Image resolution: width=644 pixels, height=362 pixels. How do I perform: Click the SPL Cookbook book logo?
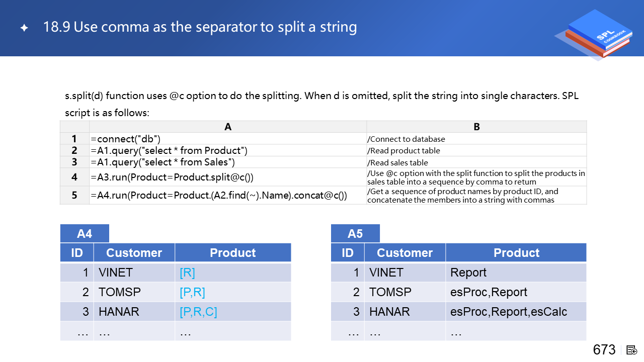pyautogui.click(x=595, y=35)
